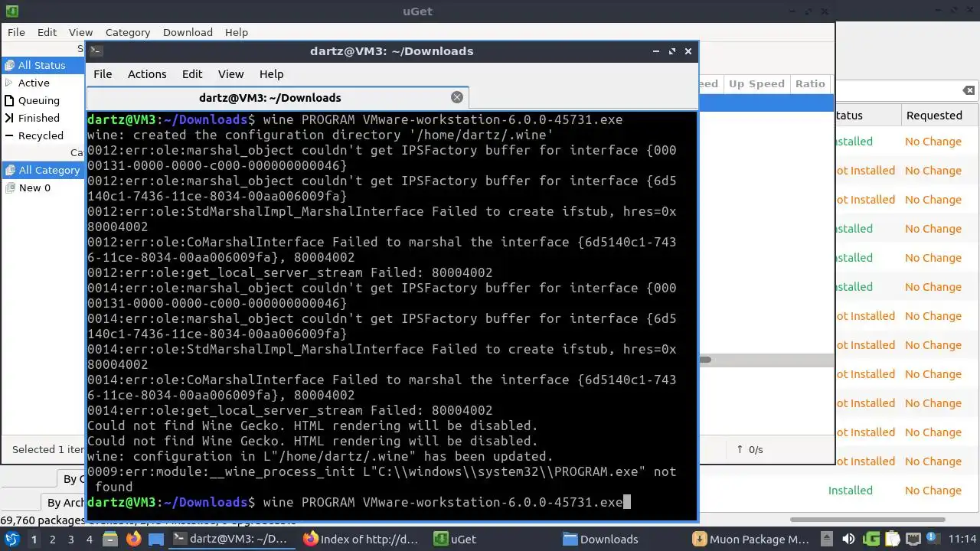Open uGet View menu
This screenshot has width=980, height=551.
click(80, 32)
